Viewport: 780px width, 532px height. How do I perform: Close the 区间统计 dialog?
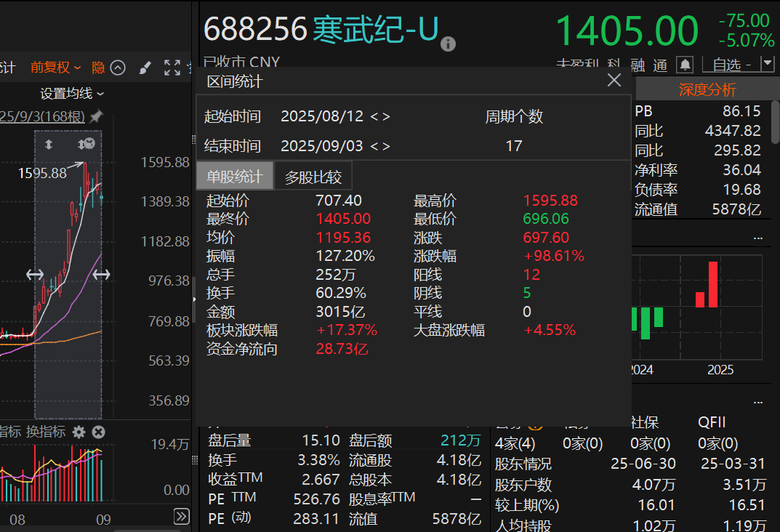tap(614, 81)
